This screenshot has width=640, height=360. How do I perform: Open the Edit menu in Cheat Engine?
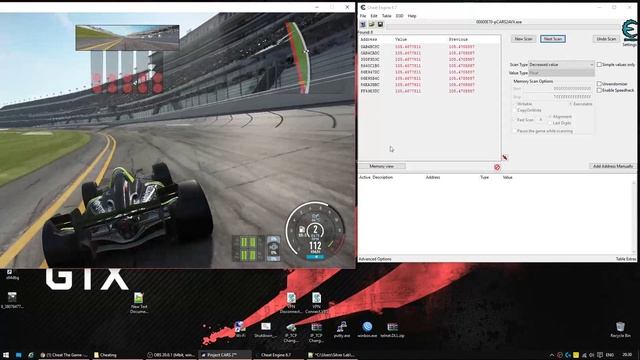pyautogui.click(x=374, y=16)
